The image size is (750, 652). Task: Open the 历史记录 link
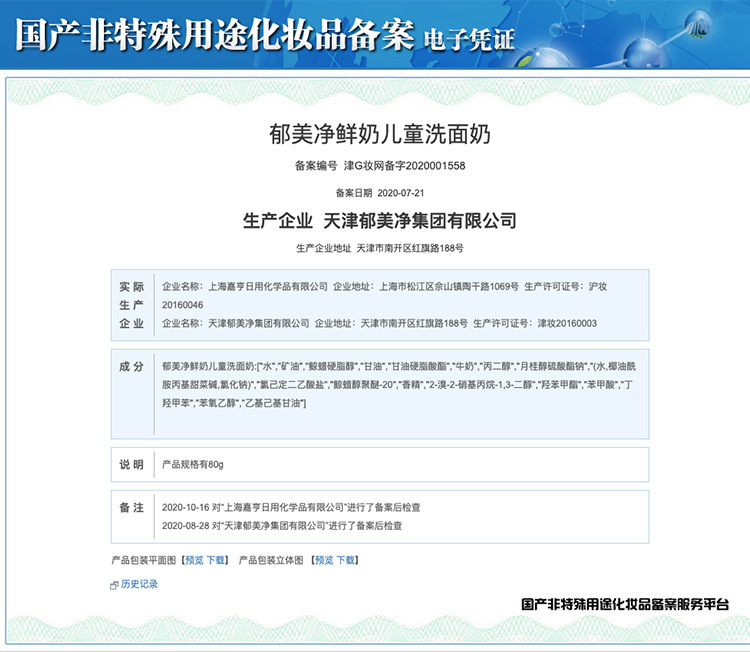tap(139, 584)
